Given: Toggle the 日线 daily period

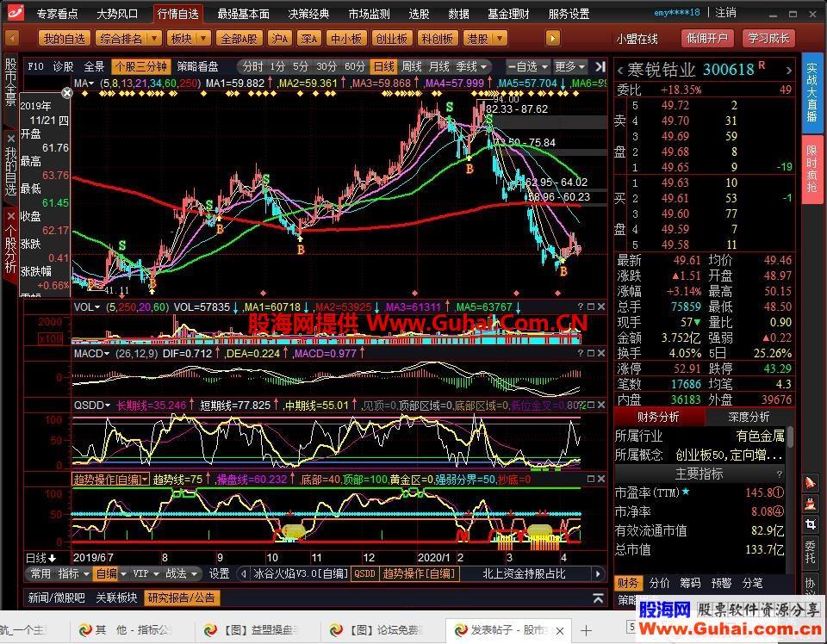Looking at the screenshot, I should (383, 66).
